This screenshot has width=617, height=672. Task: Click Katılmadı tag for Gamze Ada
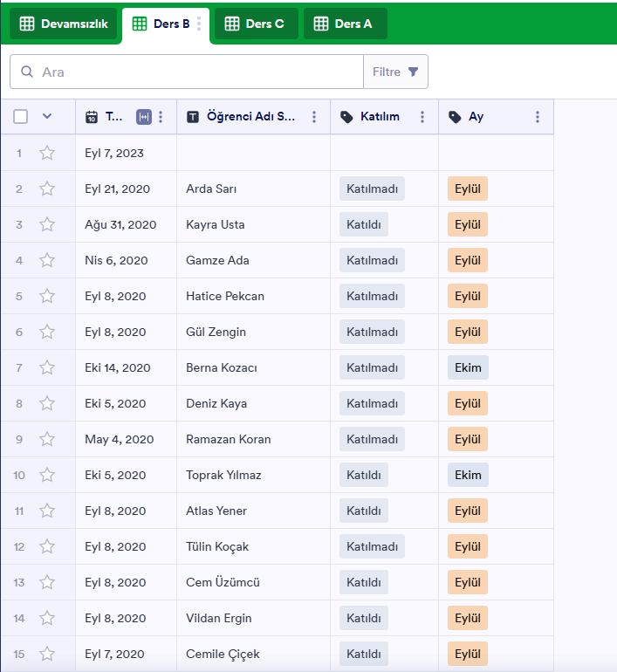point(372,260)
